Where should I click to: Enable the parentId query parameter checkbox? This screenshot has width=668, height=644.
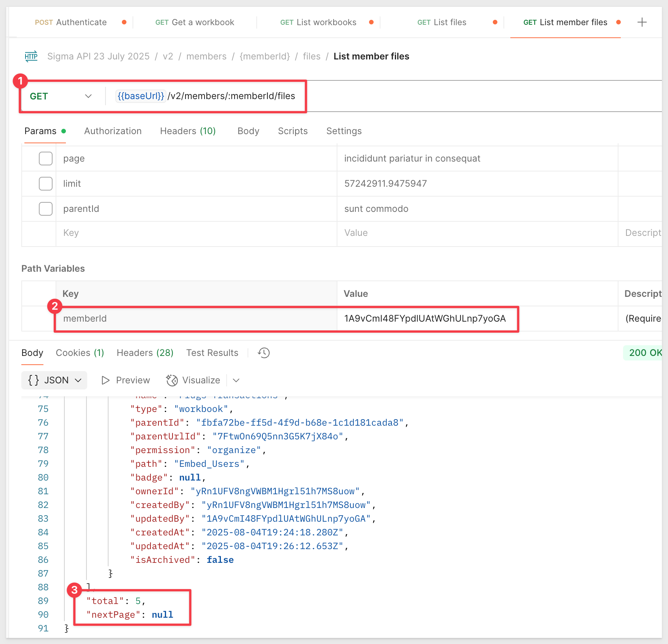tap(46, 209)
